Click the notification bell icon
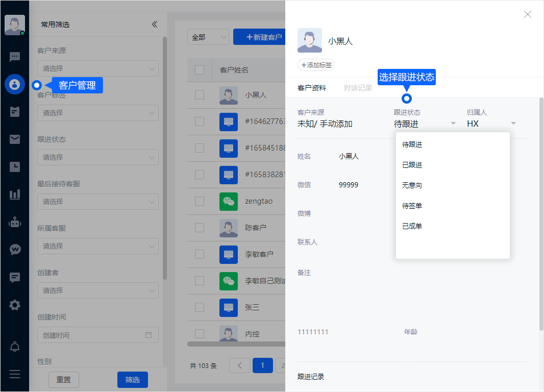Screen dimensions: 544x392 [x=15, y=347]
